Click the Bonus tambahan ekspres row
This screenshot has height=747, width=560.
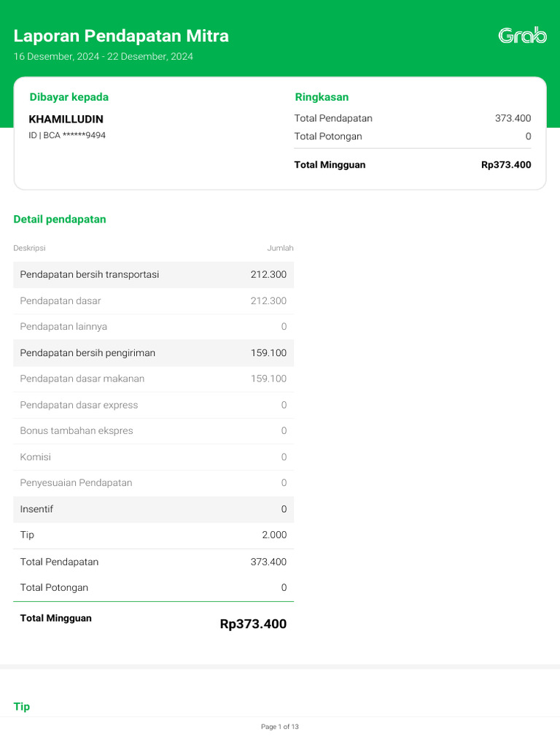point(153,431)
